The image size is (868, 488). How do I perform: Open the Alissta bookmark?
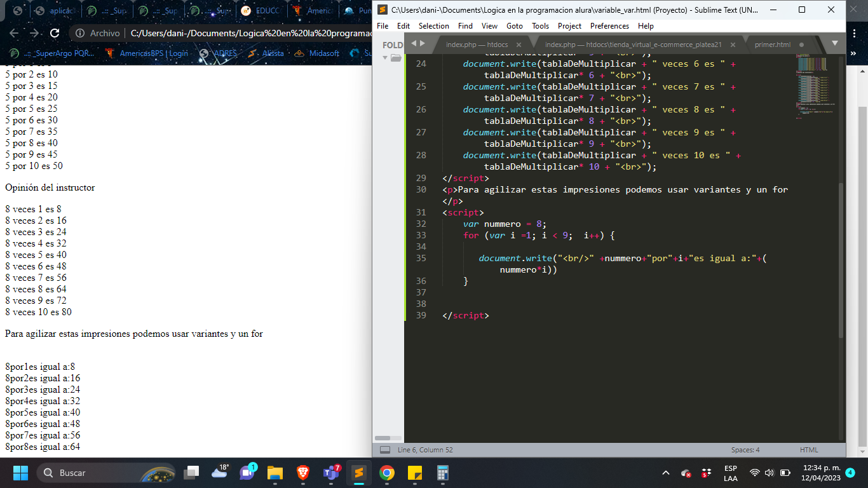click(x=266, y=53)
